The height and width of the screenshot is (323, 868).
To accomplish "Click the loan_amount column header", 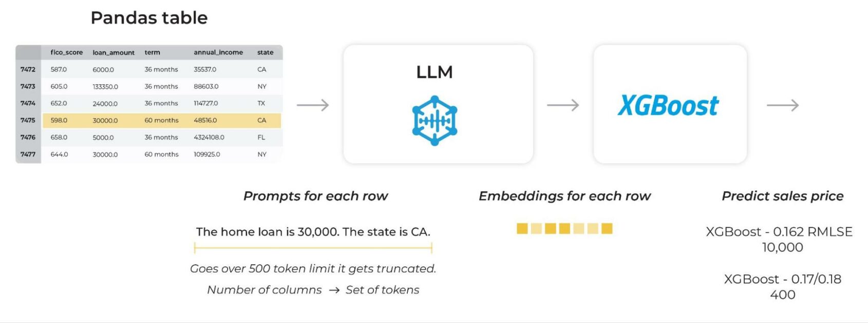I will coord(114,52).
